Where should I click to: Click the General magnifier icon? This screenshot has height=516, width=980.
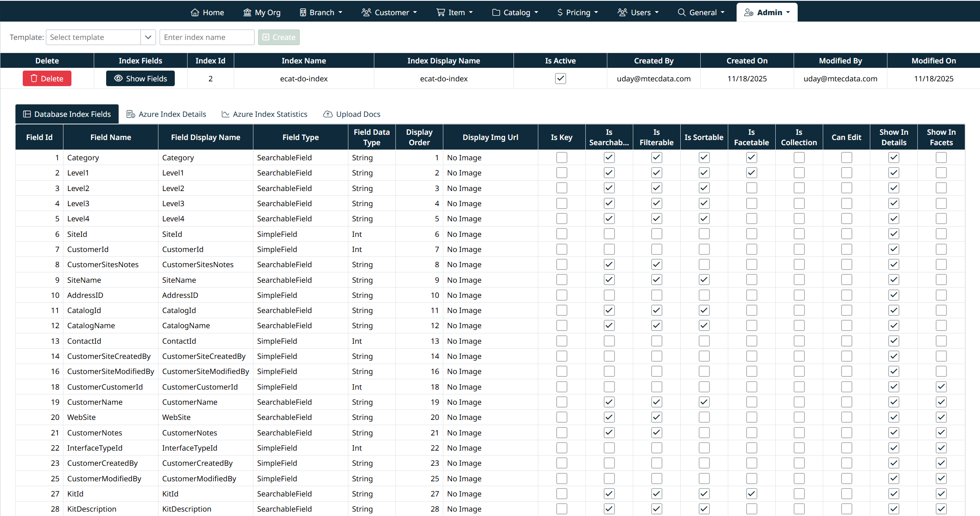point(682,12)
